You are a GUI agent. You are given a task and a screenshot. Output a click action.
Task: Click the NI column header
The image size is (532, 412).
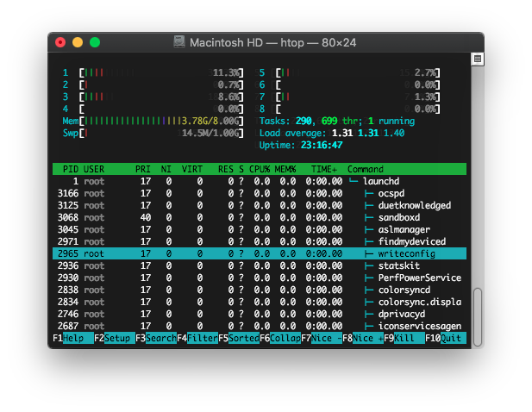click(x=166, y=169)
